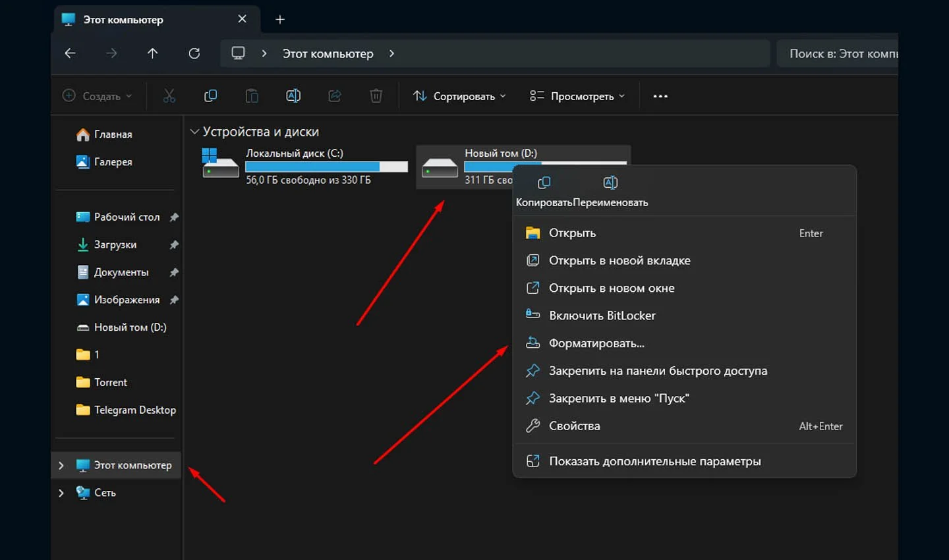This screenshot has width=949, height=560.
Task: Choose Включить BitLocker
Action: click(x=685, y=316)
